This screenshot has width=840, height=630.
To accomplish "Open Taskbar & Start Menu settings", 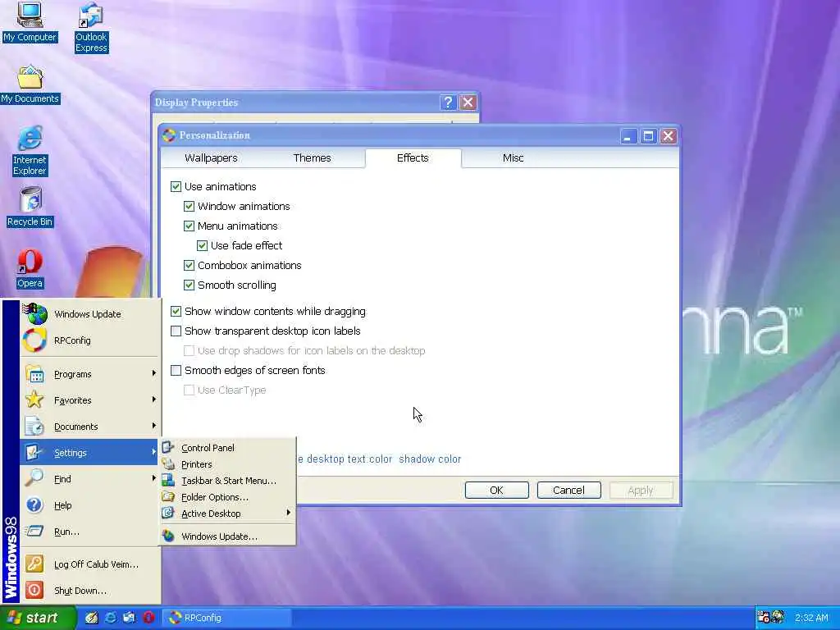I will (228, 481).
